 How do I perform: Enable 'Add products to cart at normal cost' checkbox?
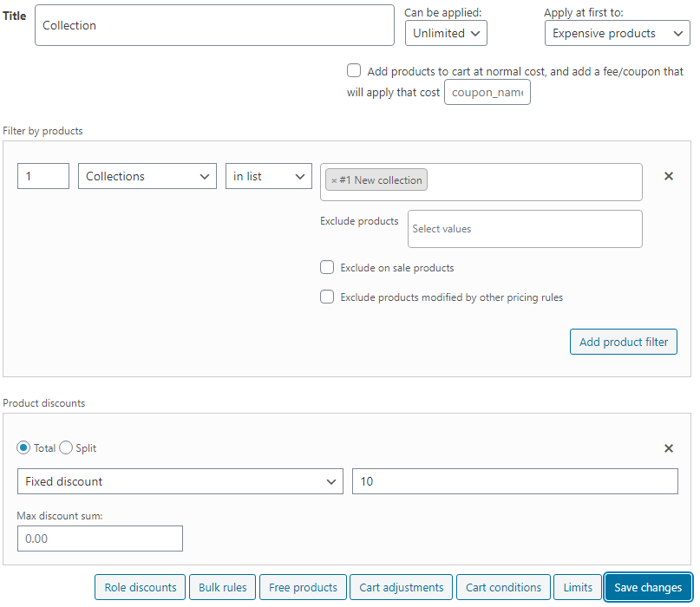point(354,70)
